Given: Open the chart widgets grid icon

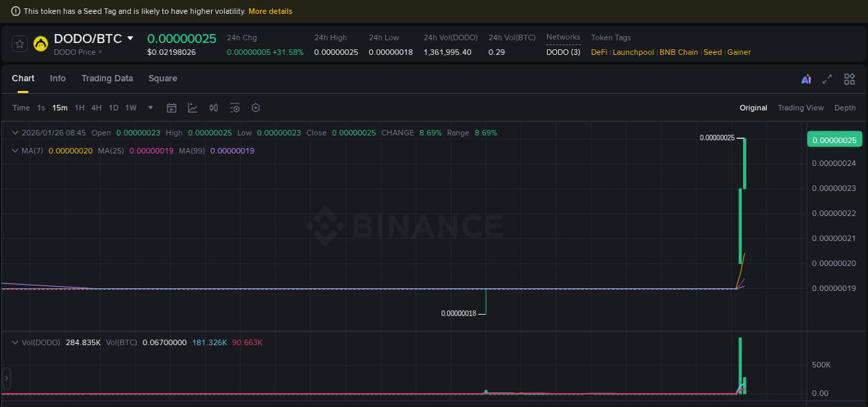Looking at the screenshot, I should point(849,79).
